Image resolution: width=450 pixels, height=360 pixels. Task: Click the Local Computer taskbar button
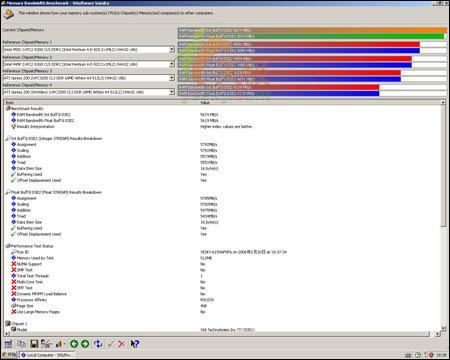pos(47,355)
